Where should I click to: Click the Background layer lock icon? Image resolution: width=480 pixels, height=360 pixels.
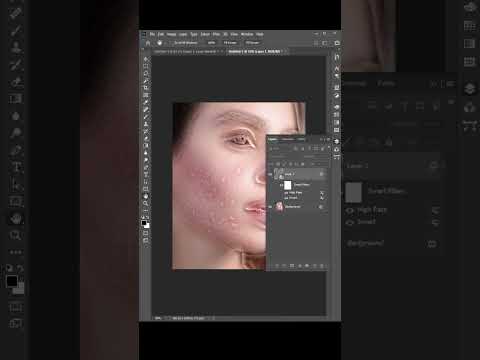pyautogui.click(x=321, y=207)
